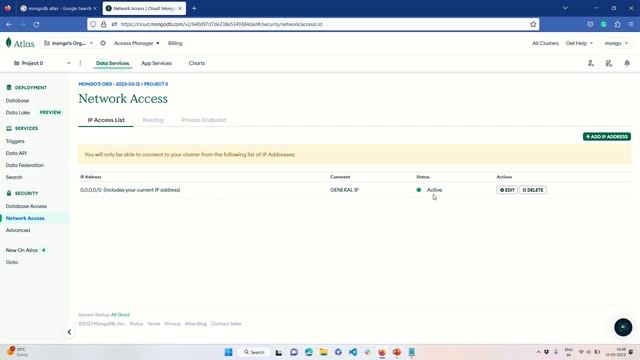The height and width of the screenshot is (360, 640).
Task: Open the alerts bell icon
Action: click(x=627, y=63)
